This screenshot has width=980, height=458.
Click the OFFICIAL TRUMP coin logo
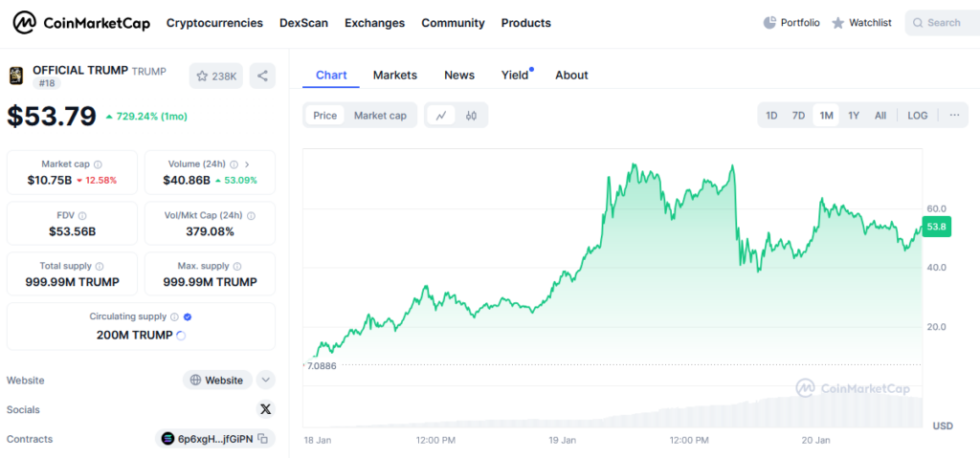click(x=15, y=76)
